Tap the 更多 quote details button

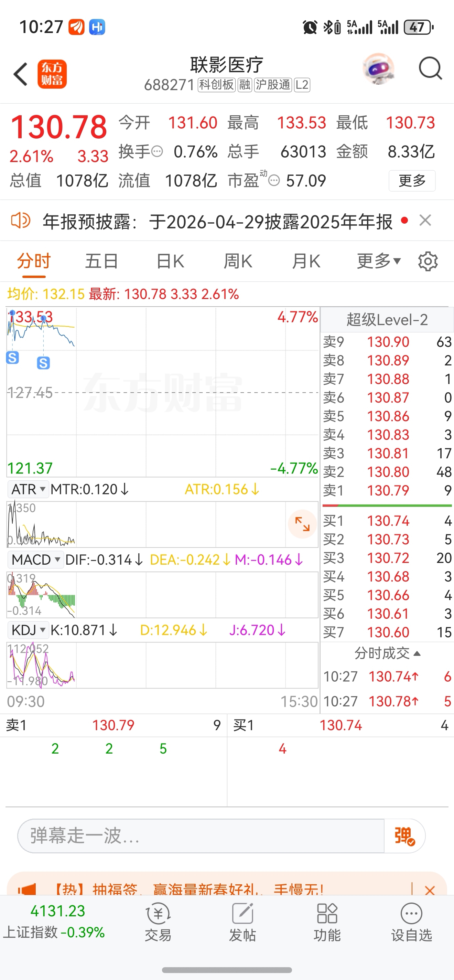[412, 181]
